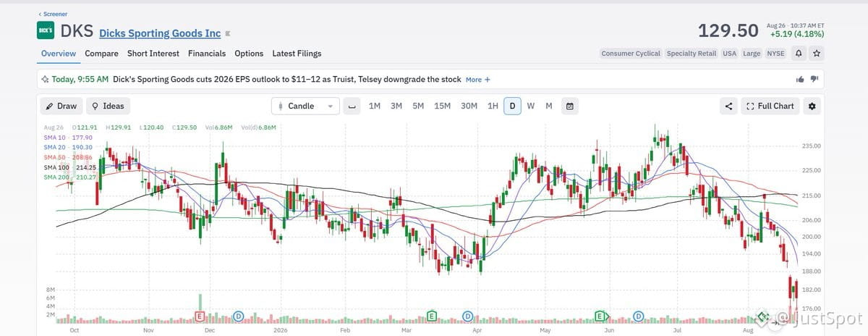Open the Dicks Sporting Goods Inc link

(x=160, y=33)
